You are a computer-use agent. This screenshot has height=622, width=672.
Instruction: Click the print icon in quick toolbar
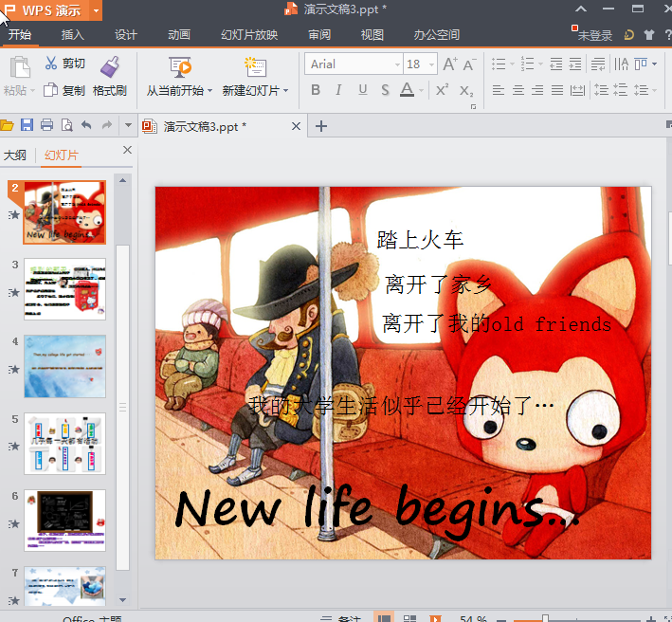pyautogui.click(x=46, y=125)
